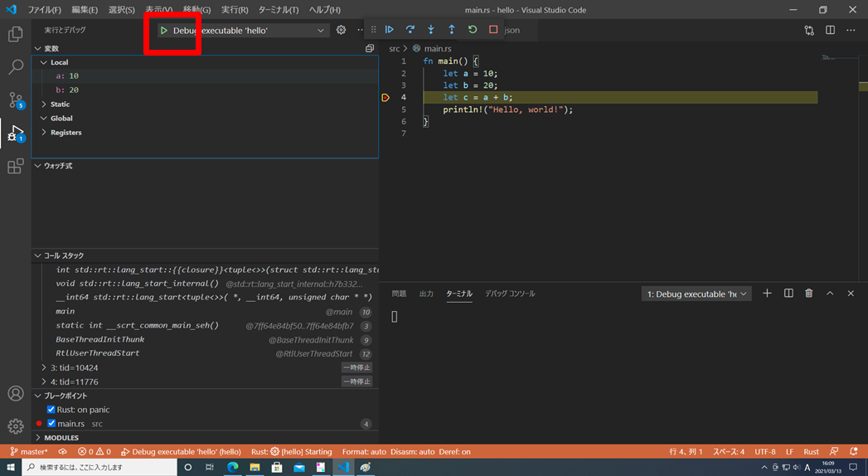Collapse the Local variables scope
Image resolution: width=868 pixels, height=476 pixels.
[x=44, y=62]
